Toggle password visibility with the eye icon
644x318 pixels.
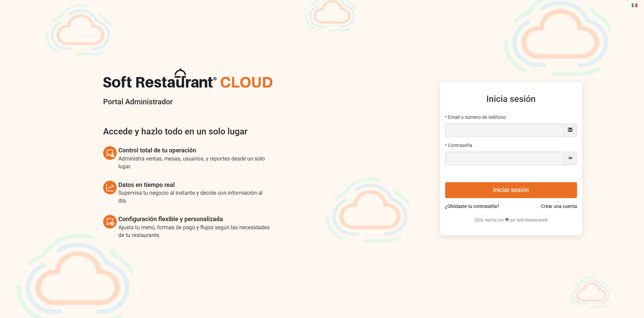[x=570, y=158]
